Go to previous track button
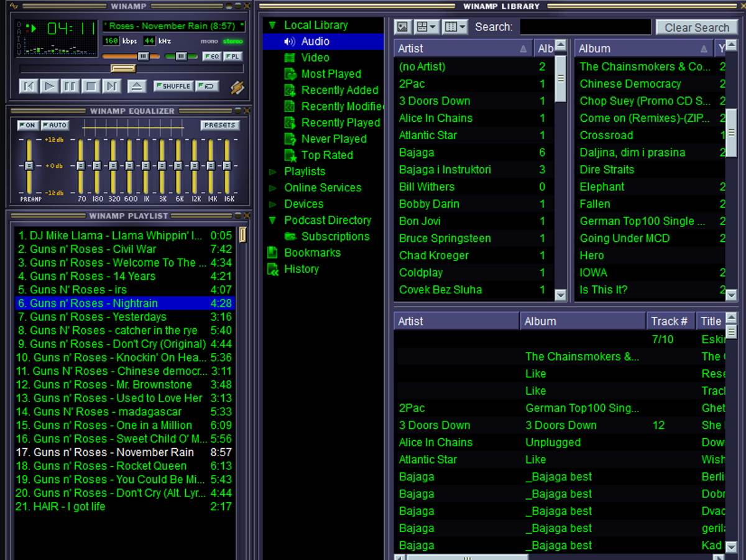 28,86
